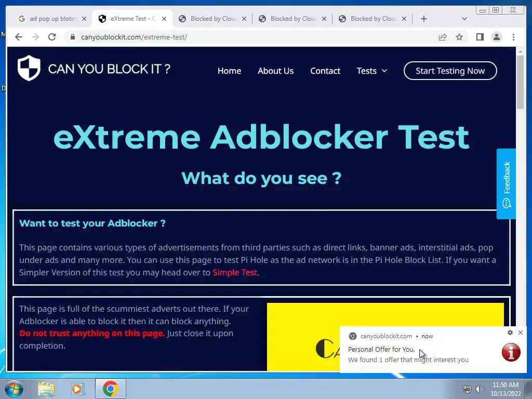Open the browser side panel
The image size is (532, 399).
point(480,37)
